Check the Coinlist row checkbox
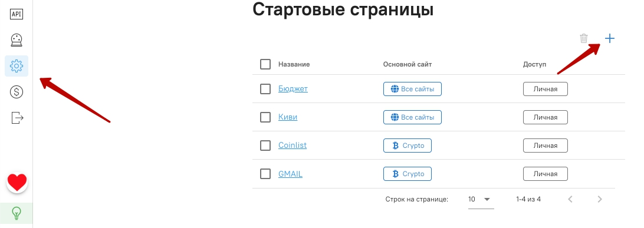 click(265, 145)
